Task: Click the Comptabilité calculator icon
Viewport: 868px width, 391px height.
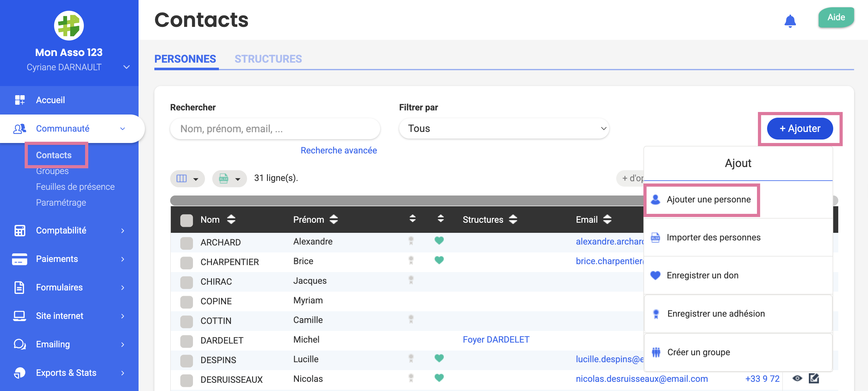Action: tap(20, 230)
